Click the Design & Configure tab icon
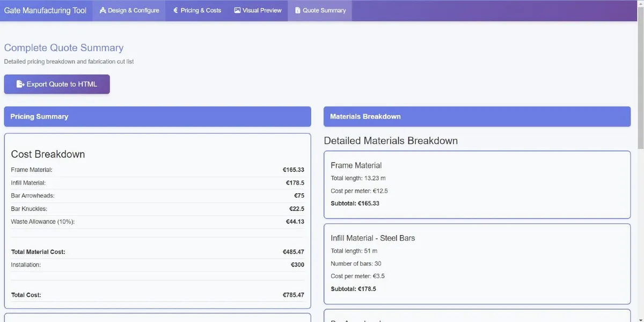Image resolution: width=644 pixels, height=322 pixels. [x=103, y=10]
